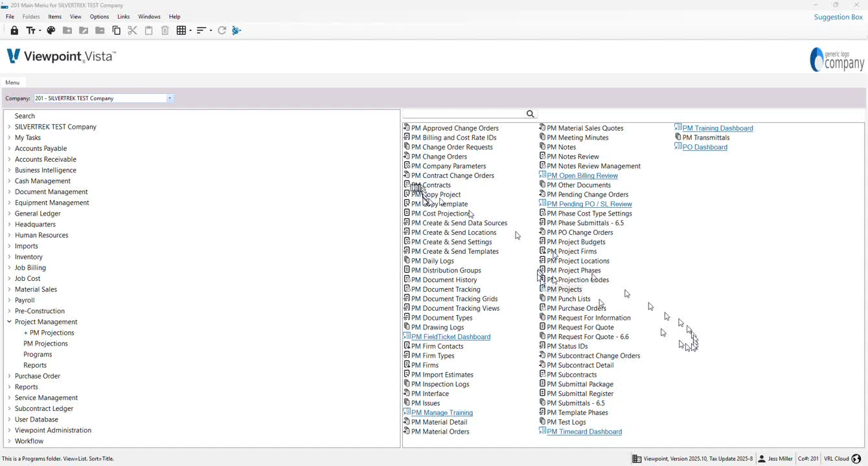Screen dimensions: 868x466
Task: Click the PM Daily Logs program icon
Action: (407, 260)
